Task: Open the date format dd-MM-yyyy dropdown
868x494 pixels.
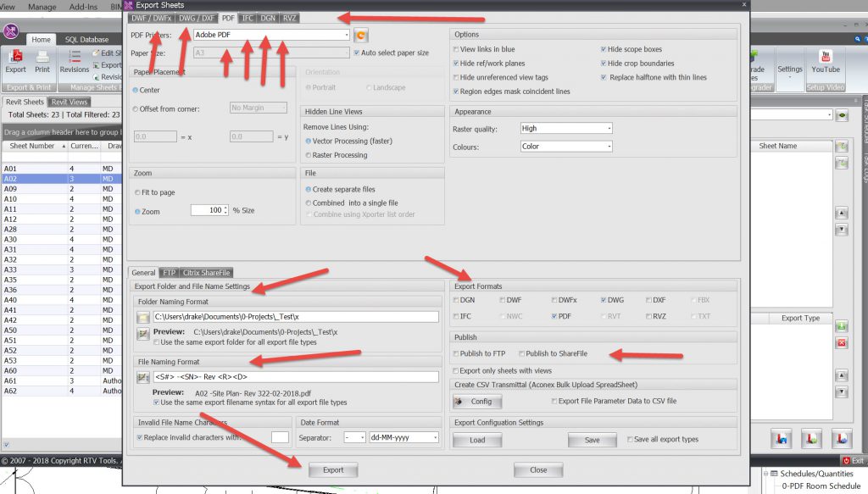Action: point(435,438)
